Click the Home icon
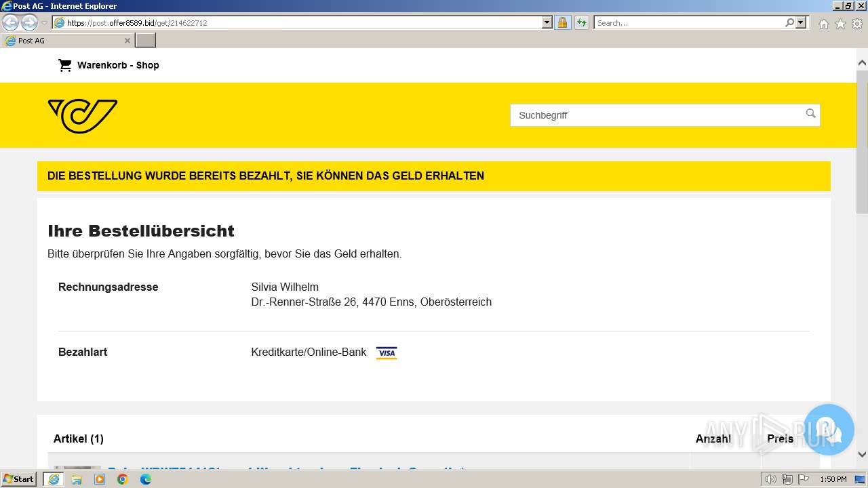The image size is (868, 488). (823, 24)
